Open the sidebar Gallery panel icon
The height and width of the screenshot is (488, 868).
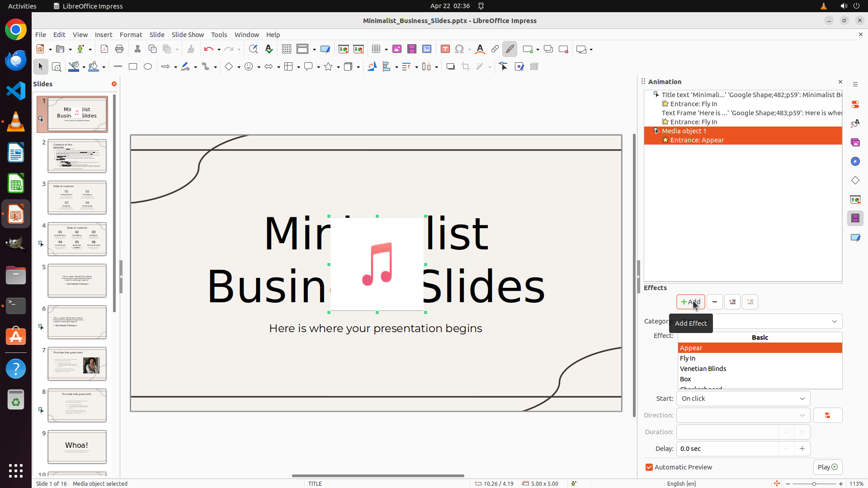[x=855, y=142]
